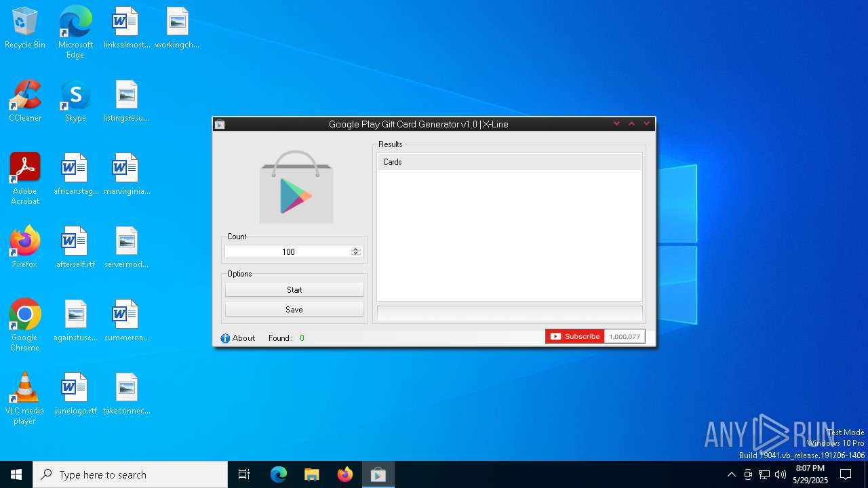Click the red up chevron in title bar
868x488 pixels.
click(x=631, y=123)
